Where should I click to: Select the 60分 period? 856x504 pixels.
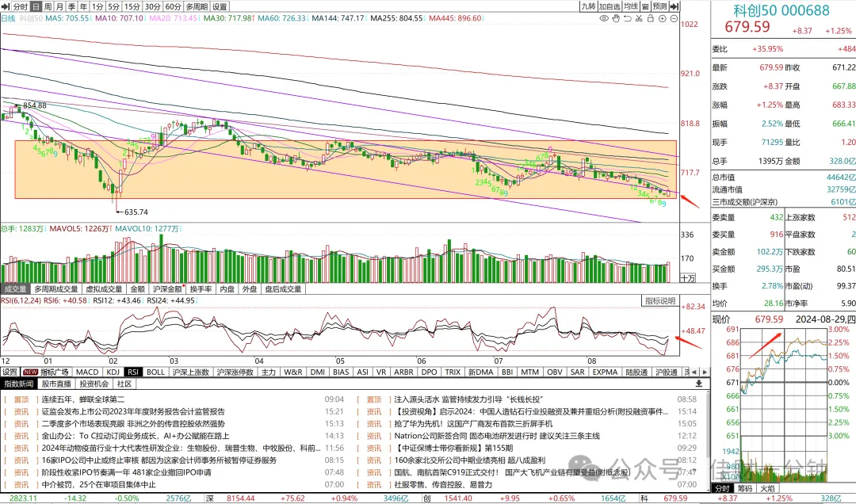(174, 6)
